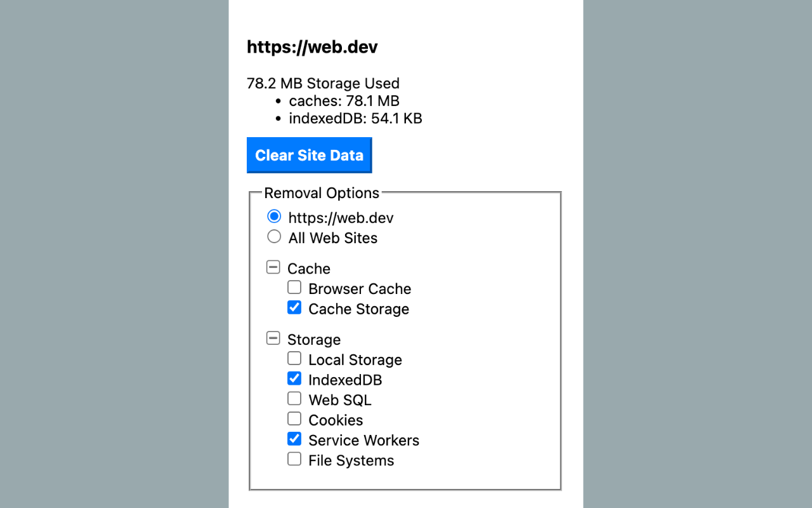The image size is (812, 508).
Task: Check the File Systems checkbox
Action: [x=294, y=459]
